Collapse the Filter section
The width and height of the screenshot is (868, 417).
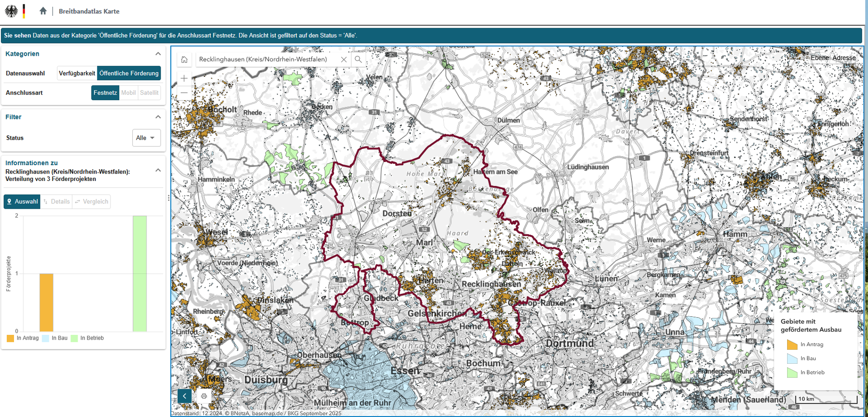[158, 117]
